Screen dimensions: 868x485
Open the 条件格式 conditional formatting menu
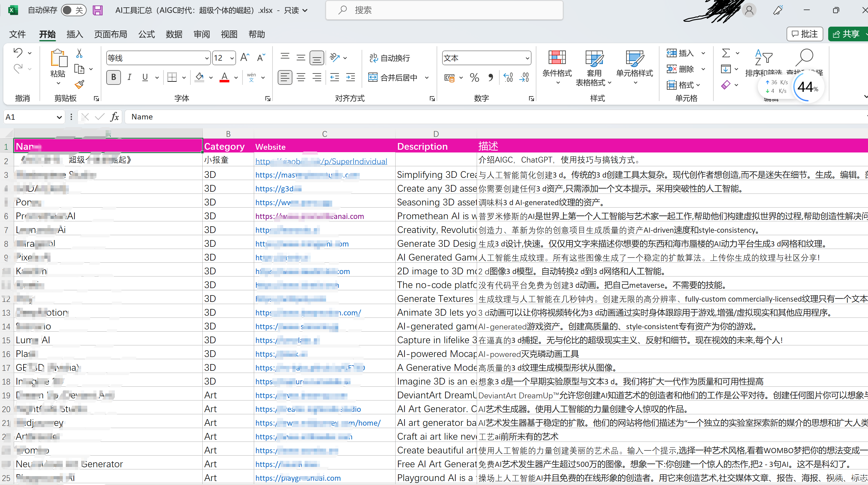click(x=557, y=67)
